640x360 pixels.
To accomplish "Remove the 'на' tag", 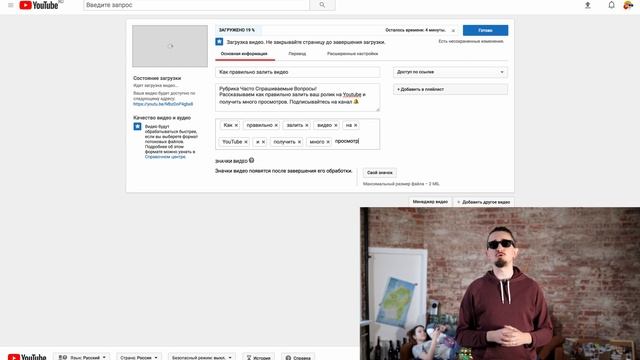I will [x=356, y=125].
